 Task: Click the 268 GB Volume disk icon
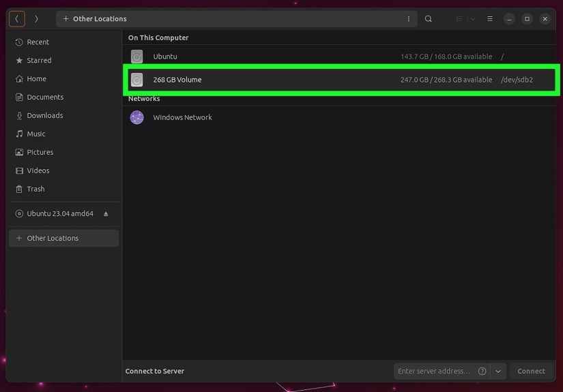pyautogui.click(x=136, y=80)
